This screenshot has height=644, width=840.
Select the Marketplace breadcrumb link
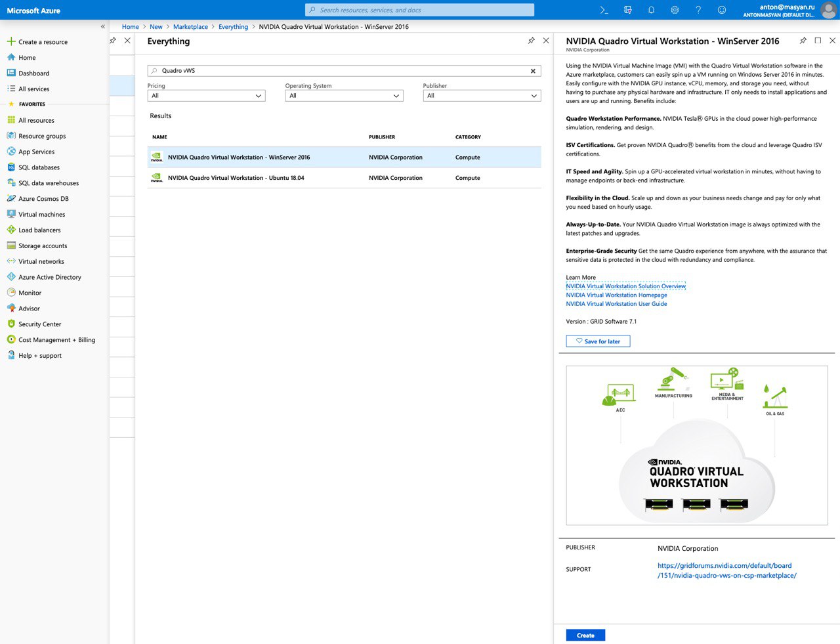pyautogui.click(x=190, y=27)
